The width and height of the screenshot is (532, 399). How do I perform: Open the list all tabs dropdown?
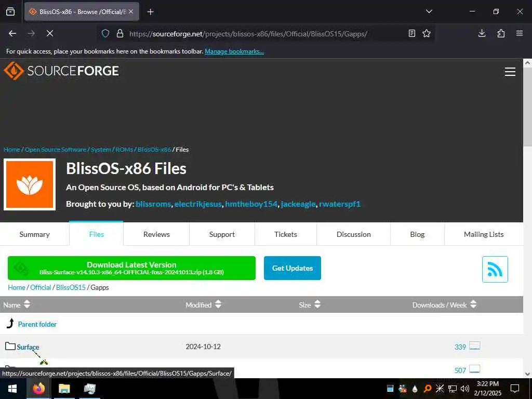click(429, 11)
